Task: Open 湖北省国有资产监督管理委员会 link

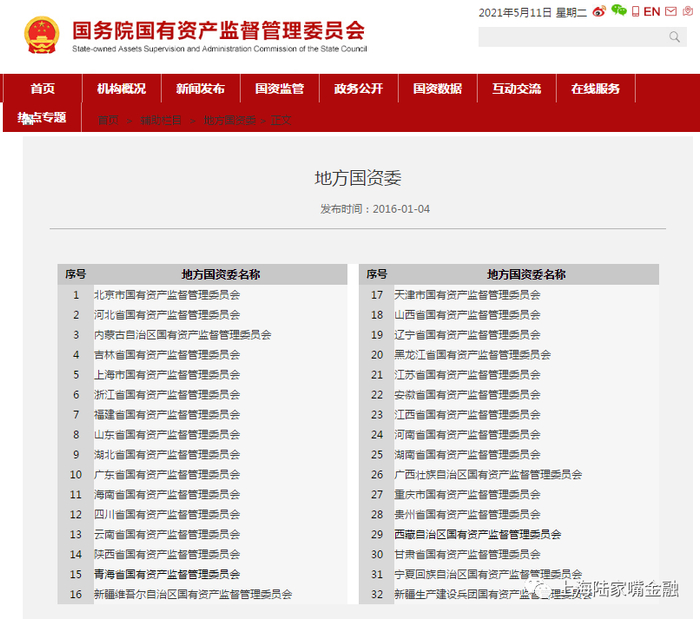Action: tap(167, 455)
